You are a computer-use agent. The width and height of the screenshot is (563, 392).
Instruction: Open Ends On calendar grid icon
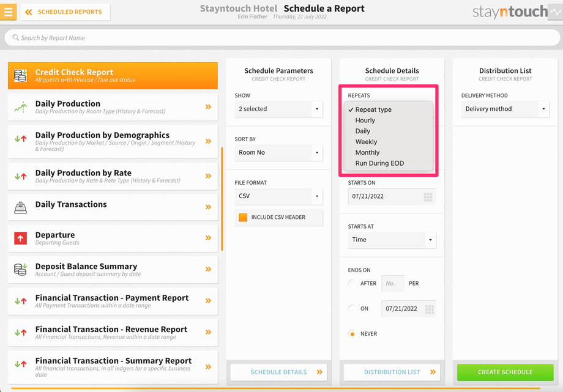pyautogui.click(x=430, y=309)
